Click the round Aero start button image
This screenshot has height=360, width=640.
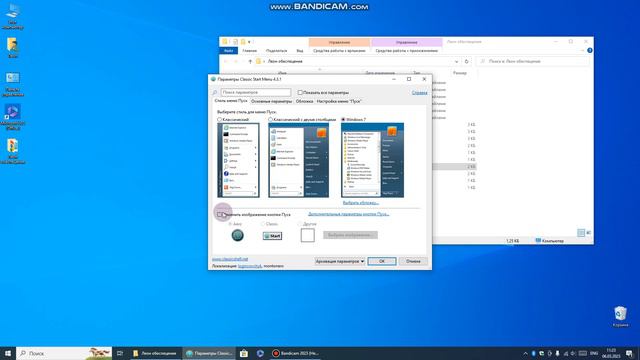click(x=238, y=235)
